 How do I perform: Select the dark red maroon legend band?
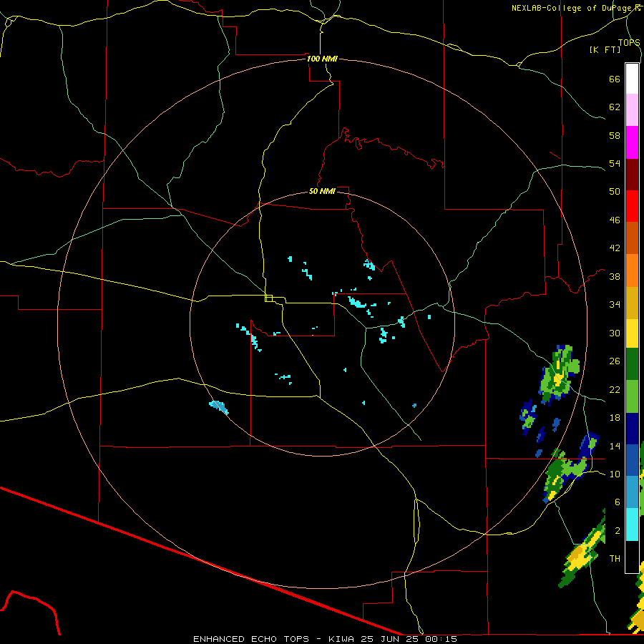click(x=632, y=175)
